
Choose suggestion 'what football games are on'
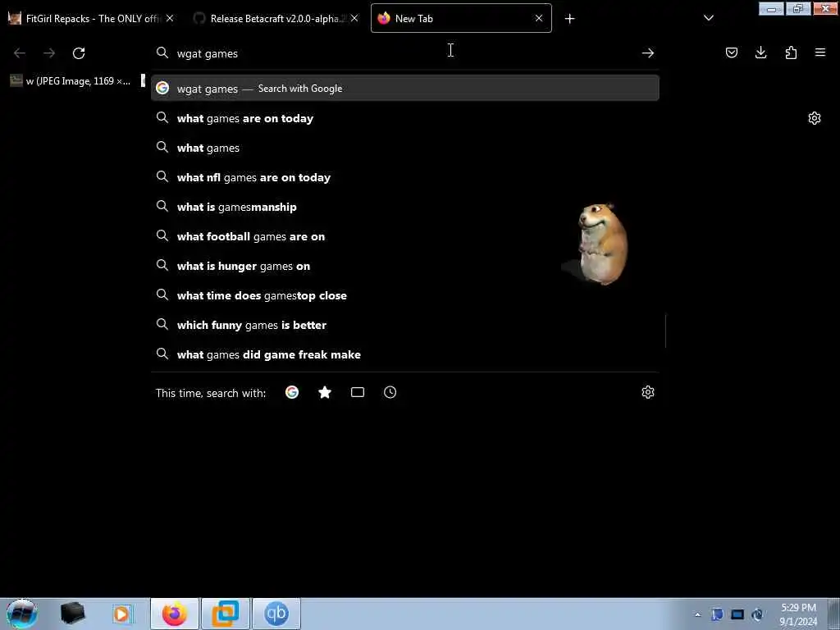pos(405,236)
